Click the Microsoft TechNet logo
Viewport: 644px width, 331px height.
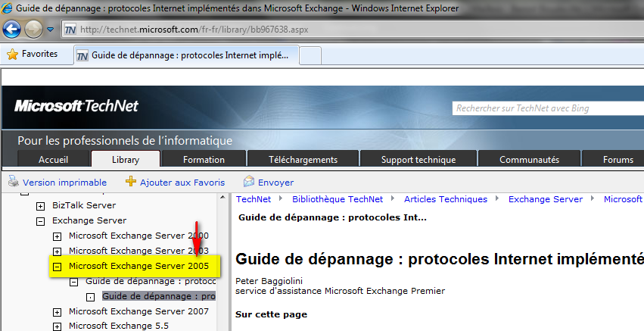click(x=76, y=106)
